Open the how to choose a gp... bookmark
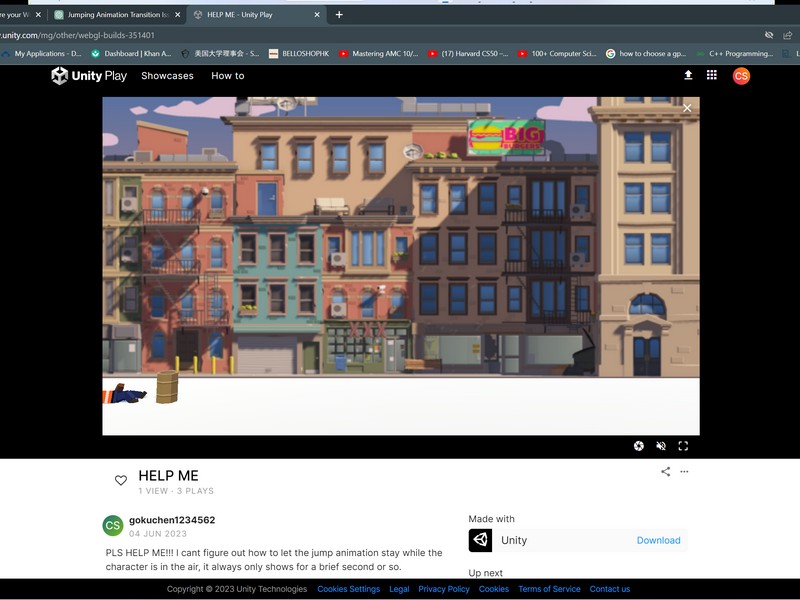Image resolution: width=800 pixels, height=600 pixels. tap(646, 54)
